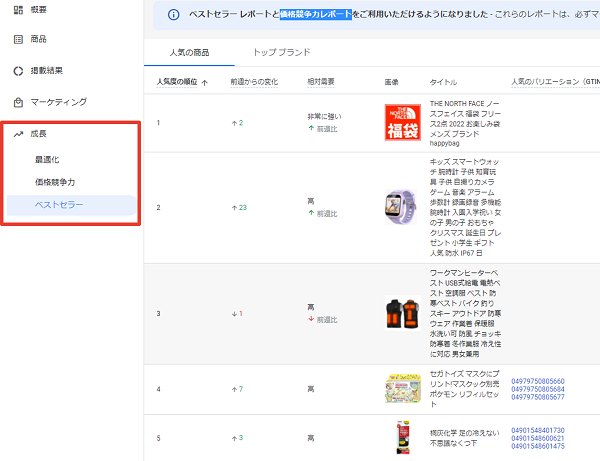Select ベストセラー in the sidebar
Viewport: 600px width, 461px height.
pos(60,206)
